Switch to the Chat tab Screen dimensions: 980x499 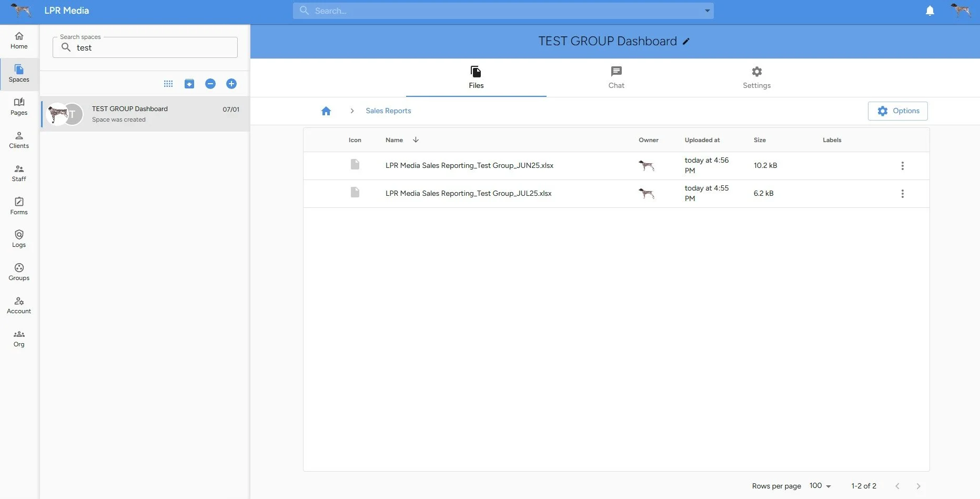pyautogui.click(x=617, y=77)
